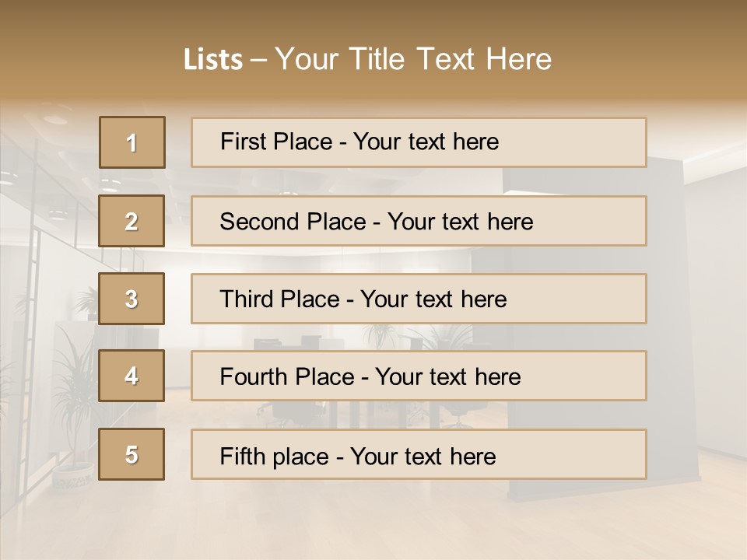
Task: Click the number 3 box
Action: pos(132,299)
